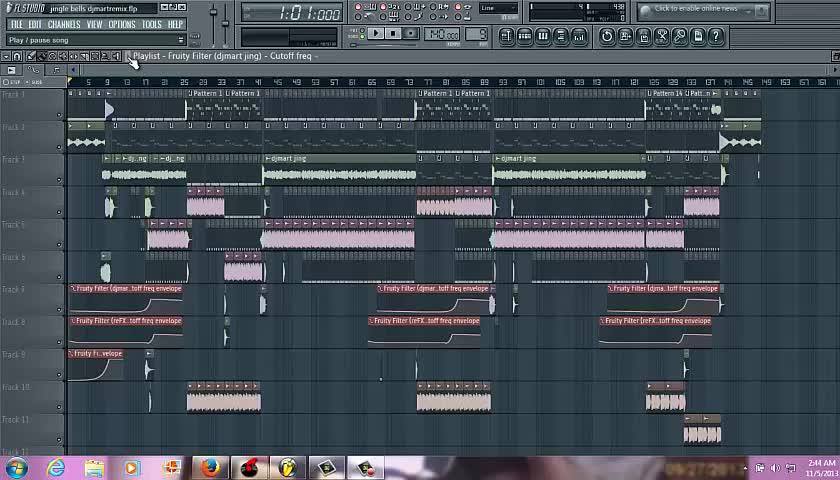Click the render/export clipboard icon
This screenshot has width=840, height=480.
(x=643, y=36)
